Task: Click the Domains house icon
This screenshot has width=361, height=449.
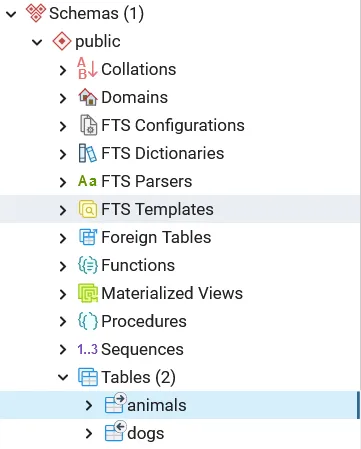Action: pos(88,97)
